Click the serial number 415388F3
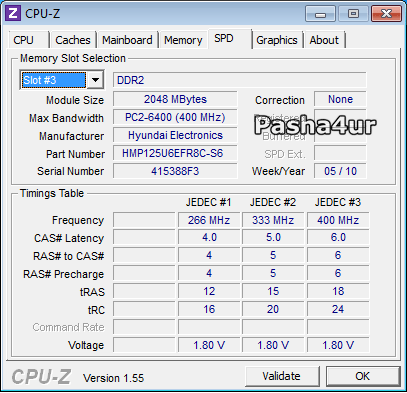Screen dimensions: 407x393 coord(175,171)
